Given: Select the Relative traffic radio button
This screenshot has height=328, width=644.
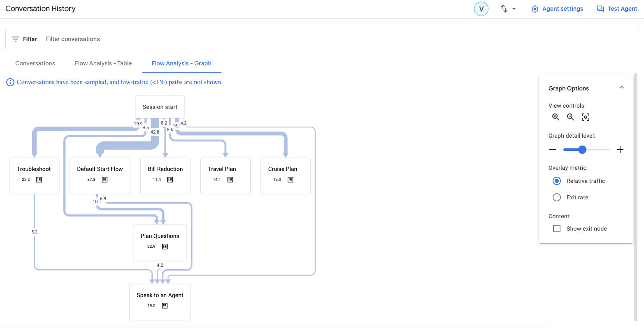Looking at the screenshot, I should pyautogui.click(x=557, y=181).
